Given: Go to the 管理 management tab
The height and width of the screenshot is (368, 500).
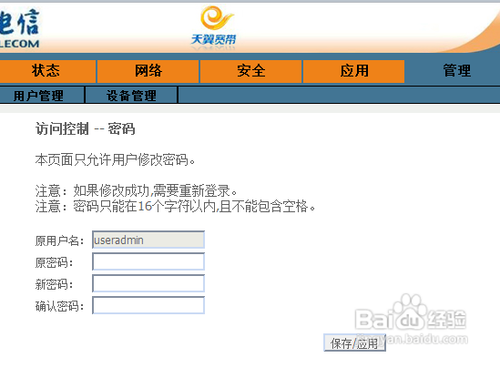Looking at the screenshot, I should [x=457, y=71].
